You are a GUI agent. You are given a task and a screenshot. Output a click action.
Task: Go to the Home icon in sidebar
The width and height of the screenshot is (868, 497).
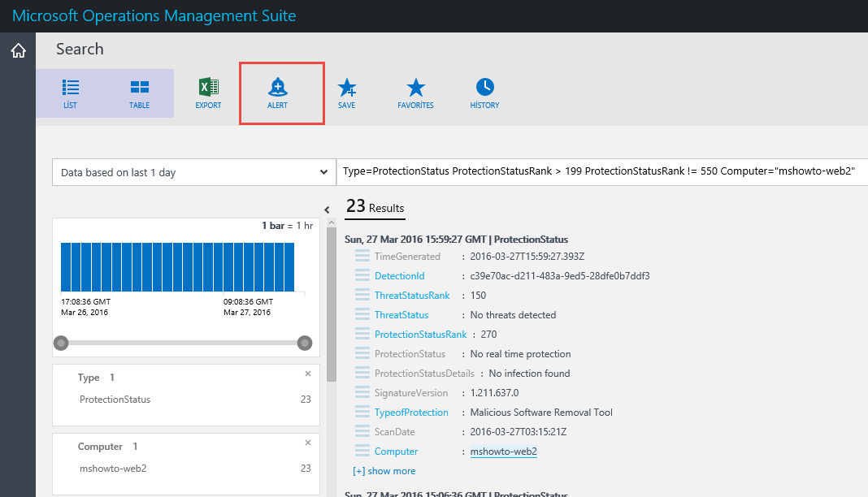coord(18,51)
